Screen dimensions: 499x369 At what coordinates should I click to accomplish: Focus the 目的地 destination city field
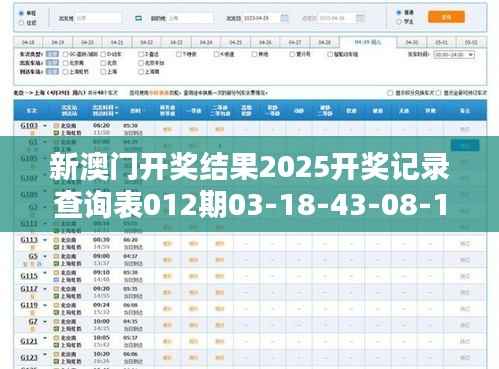(190, 18)
